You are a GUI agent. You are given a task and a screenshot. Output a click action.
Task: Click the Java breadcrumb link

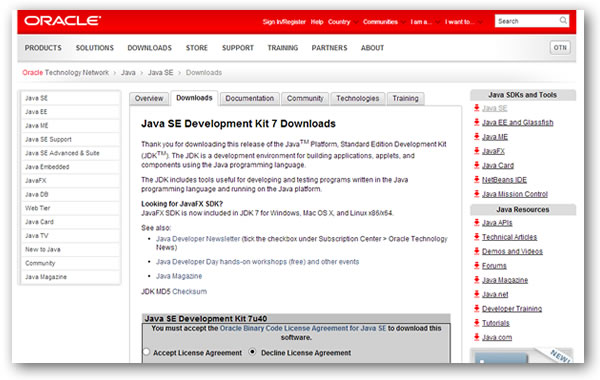tap(128, 72)
